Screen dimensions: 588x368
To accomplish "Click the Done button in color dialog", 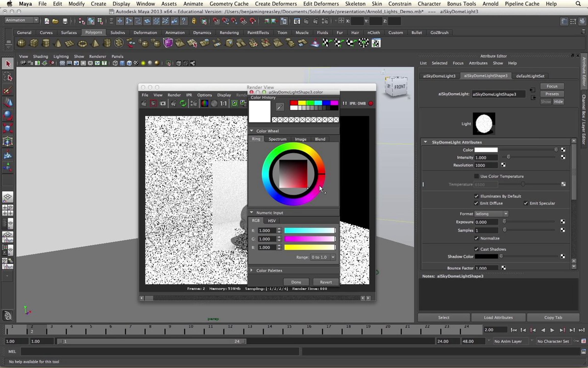I will point(296,282).
